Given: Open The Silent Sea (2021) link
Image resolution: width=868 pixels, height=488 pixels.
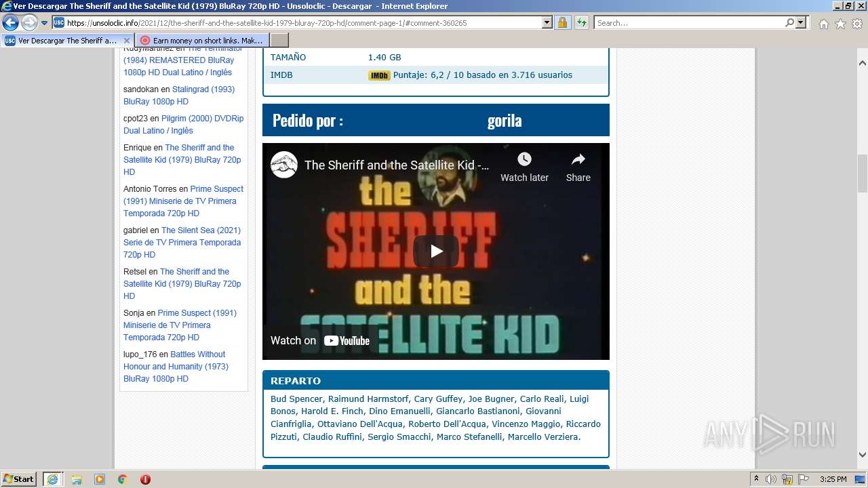Looking at the screenshot, I should point(182,243).
